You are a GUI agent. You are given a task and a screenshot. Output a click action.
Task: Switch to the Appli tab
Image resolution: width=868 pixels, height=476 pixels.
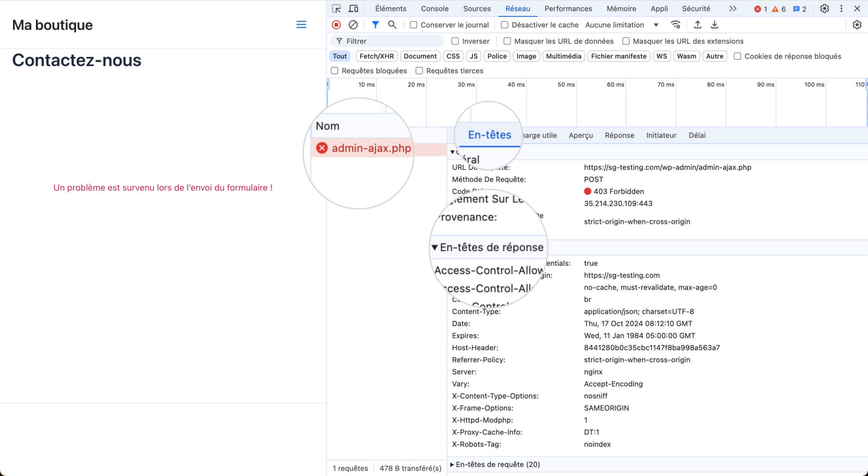pos(659,8)
